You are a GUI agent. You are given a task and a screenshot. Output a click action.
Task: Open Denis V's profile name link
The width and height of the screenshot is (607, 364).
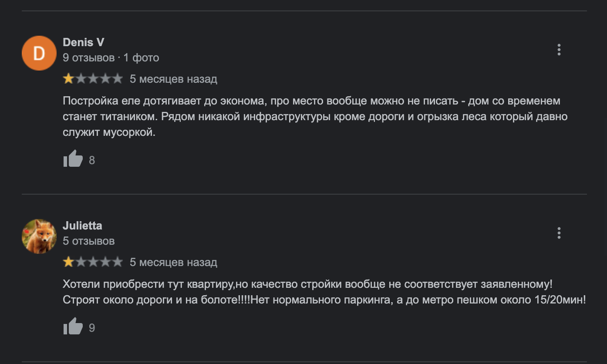pyautogui.click(x=84, y=42)
